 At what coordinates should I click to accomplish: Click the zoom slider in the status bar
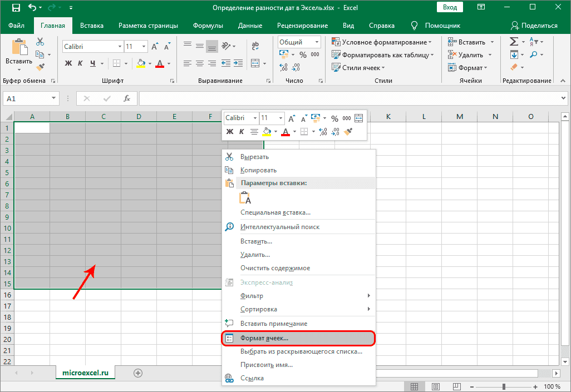504,386
